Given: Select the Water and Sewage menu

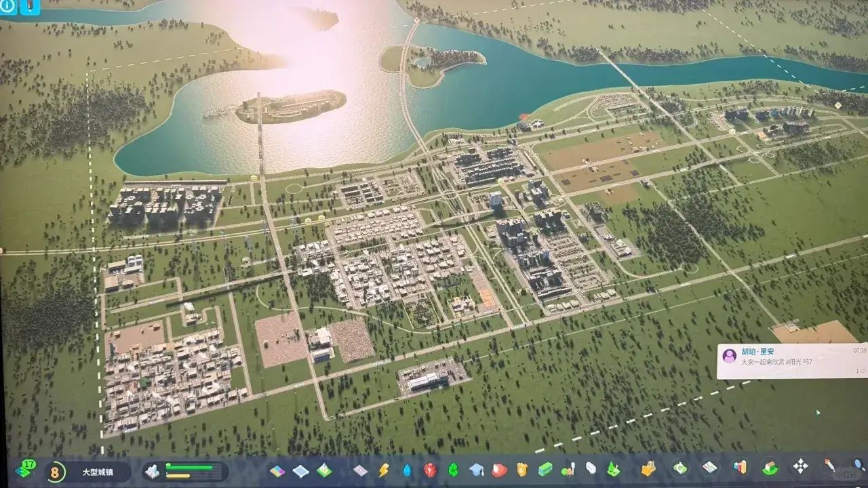Looking at the screenshot, I should tap(407, 470).
